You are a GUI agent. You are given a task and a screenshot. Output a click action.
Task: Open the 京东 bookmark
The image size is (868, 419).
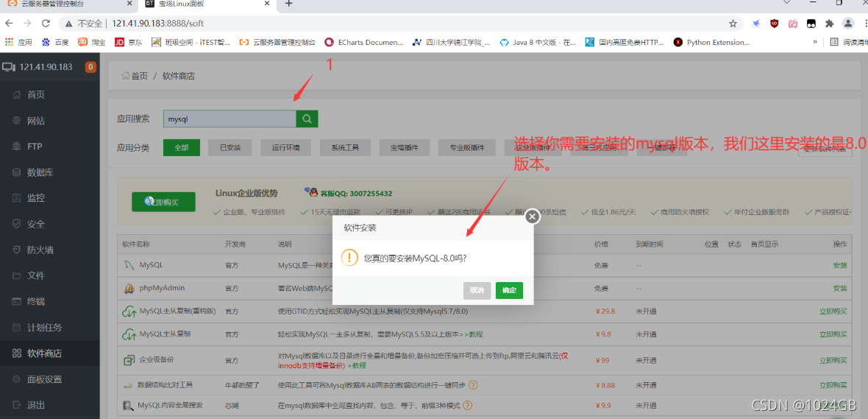coord(129,42)
